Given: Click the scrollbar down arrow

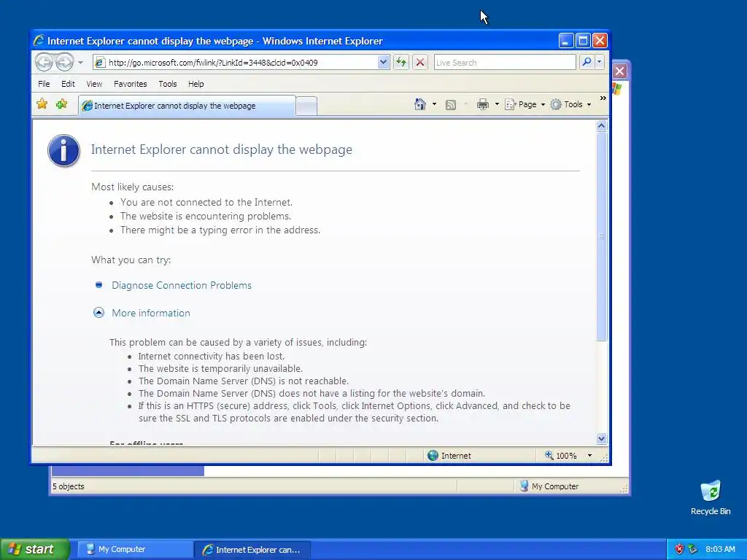Looking at the screenshot, I should tap(601, 438).
